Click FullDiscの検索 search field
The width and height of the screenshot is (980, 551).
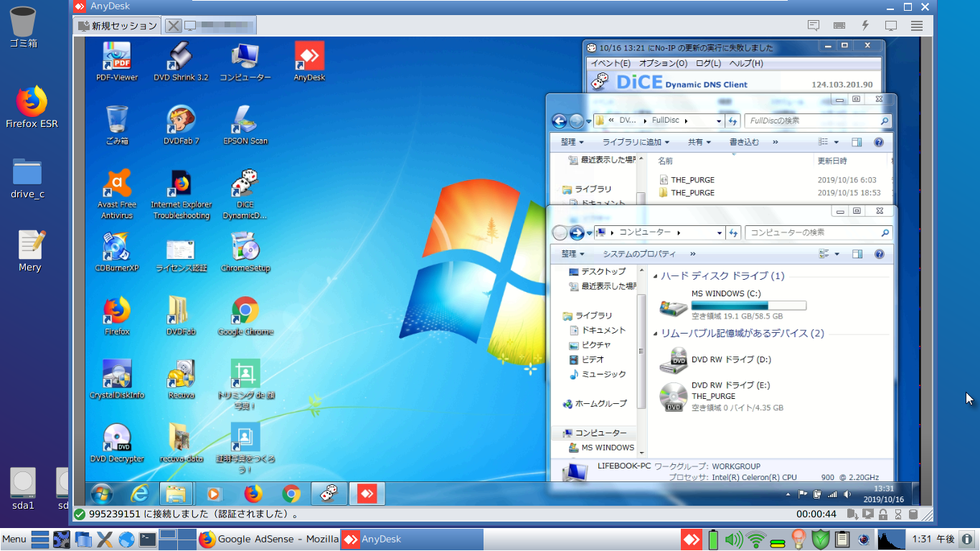pyautogui.click(x=818, y=121)
